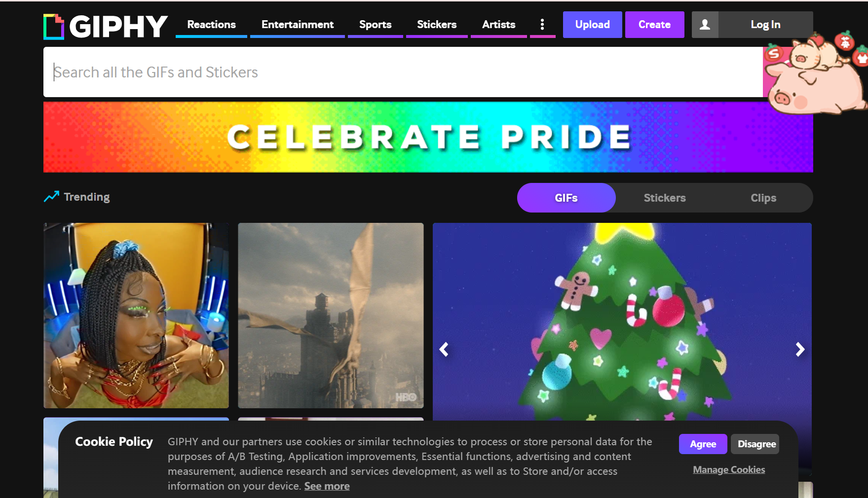Go to previous slide in the carousel
Viewport: 868px width, 498px height.
click(444, 350)
